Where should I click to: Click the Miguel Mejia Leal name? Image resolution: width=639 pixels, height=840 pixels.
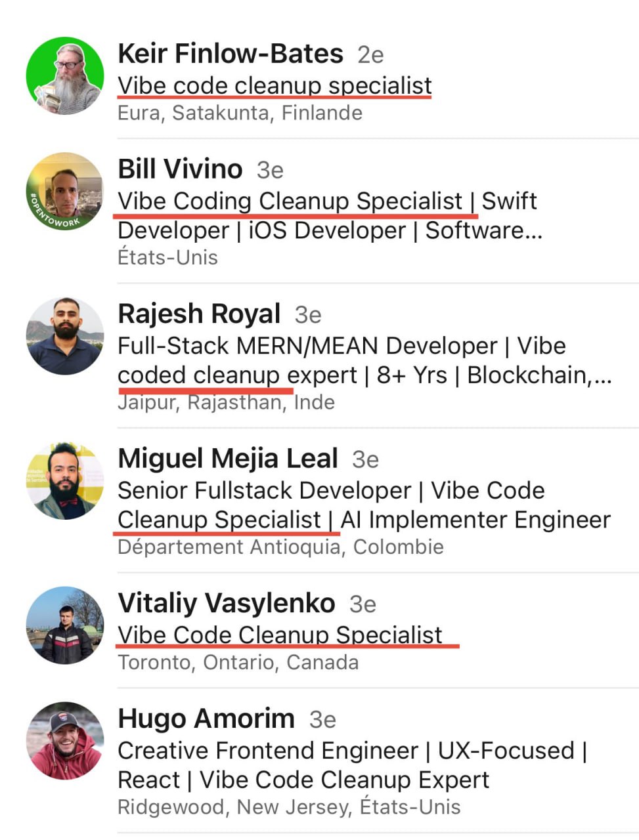228,458
